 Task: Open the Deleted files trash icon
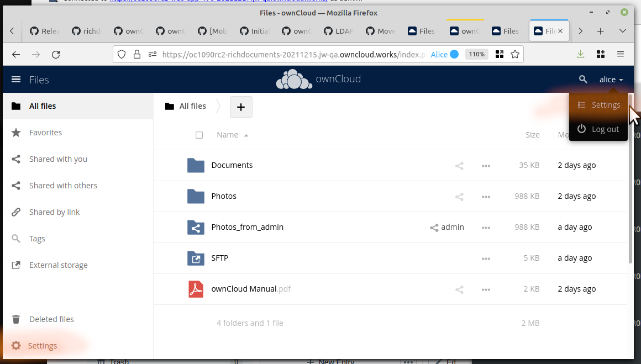coord(17,319)
